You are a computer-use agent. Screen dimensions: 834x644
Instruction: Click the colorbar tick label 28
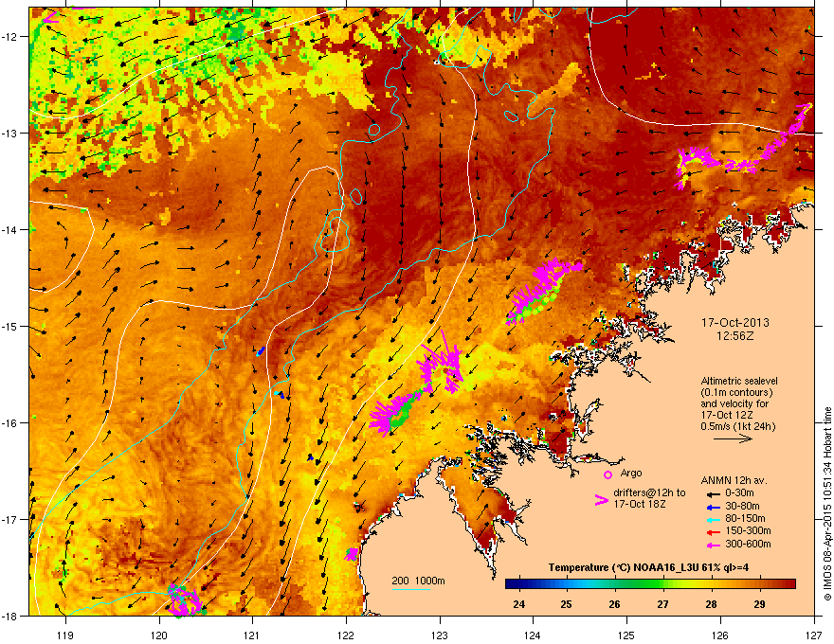(711, 604)
